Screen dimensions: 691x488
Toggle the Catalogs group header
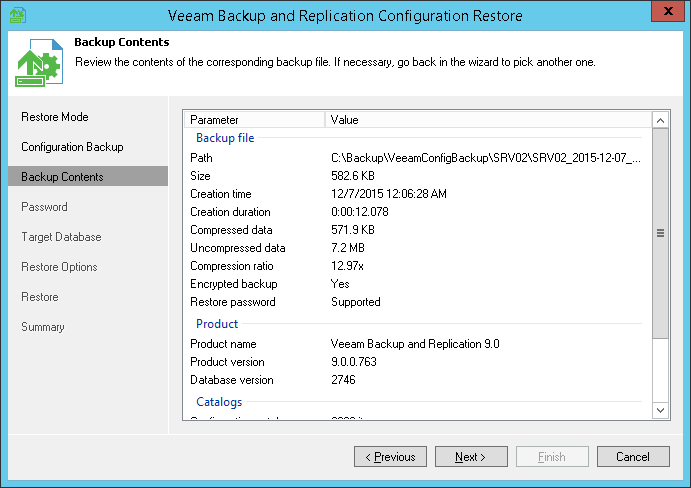click(219, 402)
